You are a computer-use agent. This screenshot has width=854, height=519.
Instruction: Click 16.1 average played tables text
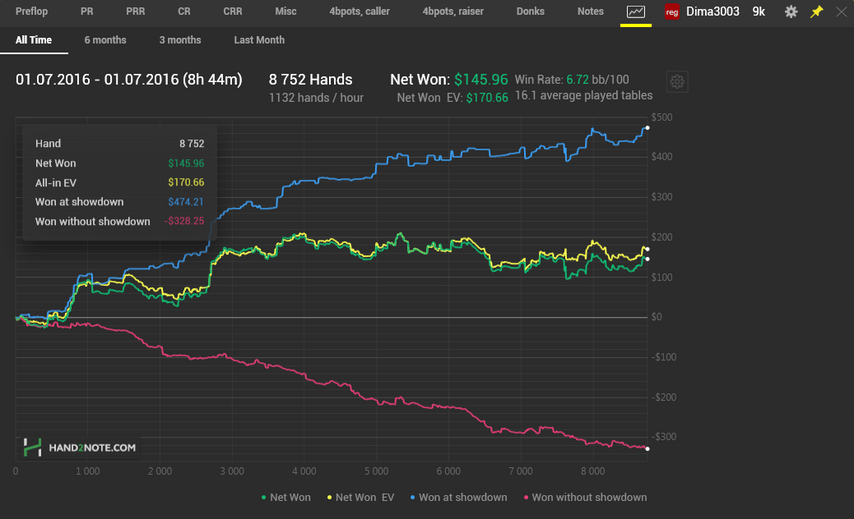[x=583, y=95]
